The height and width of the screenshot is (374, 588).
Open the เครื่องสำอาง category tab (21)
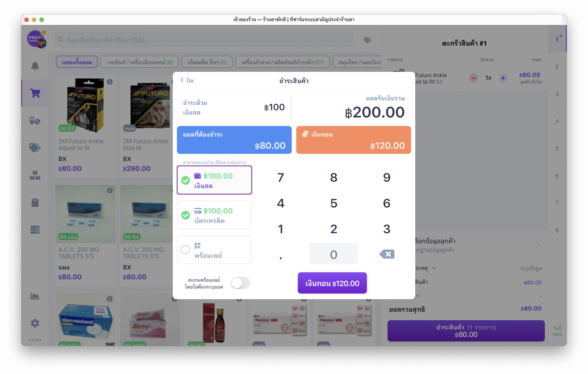click(x=282, y=62)
